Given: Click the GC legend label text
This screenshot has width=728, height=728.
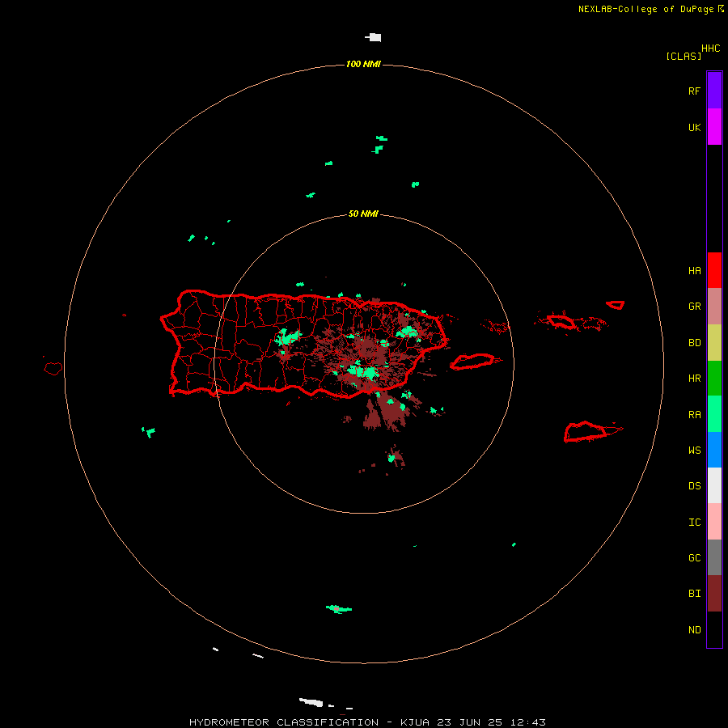Looking at the screenshot, I should pyautogui.click(x=694, y=558).
